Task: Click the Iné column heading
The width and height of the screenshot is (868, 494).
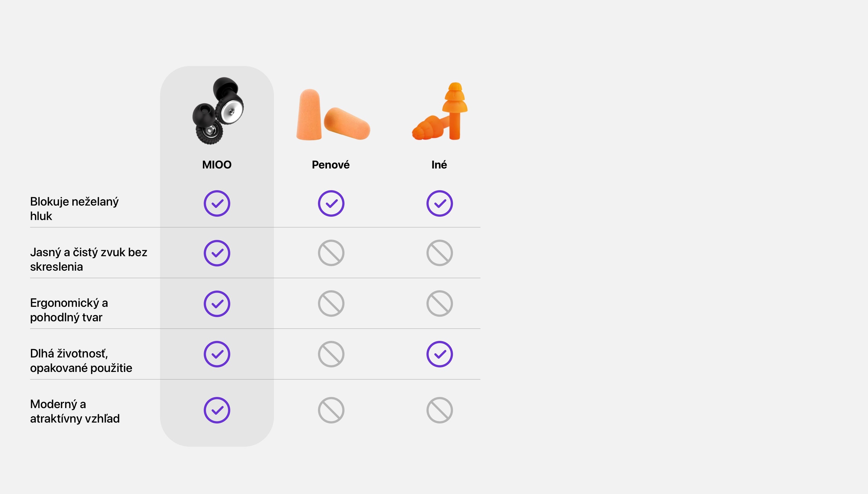Action: click(439, 165)
